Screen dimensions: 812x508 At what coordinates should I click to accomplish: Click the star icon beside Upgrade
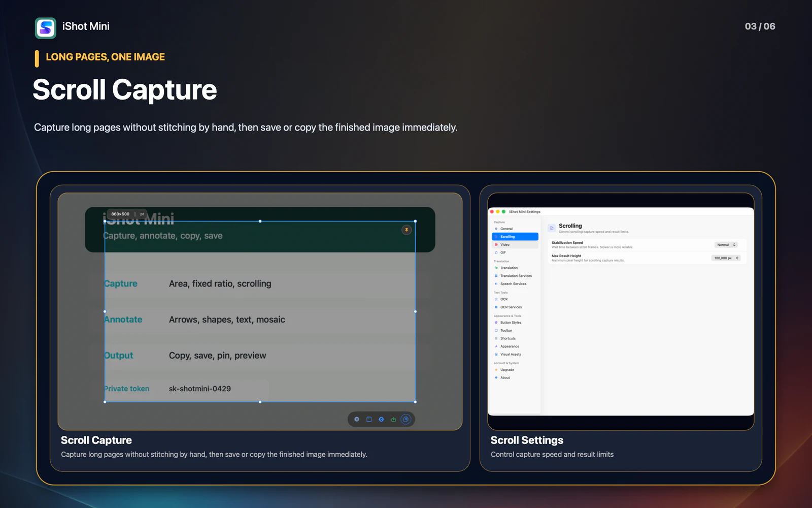(x=496, y=370)
